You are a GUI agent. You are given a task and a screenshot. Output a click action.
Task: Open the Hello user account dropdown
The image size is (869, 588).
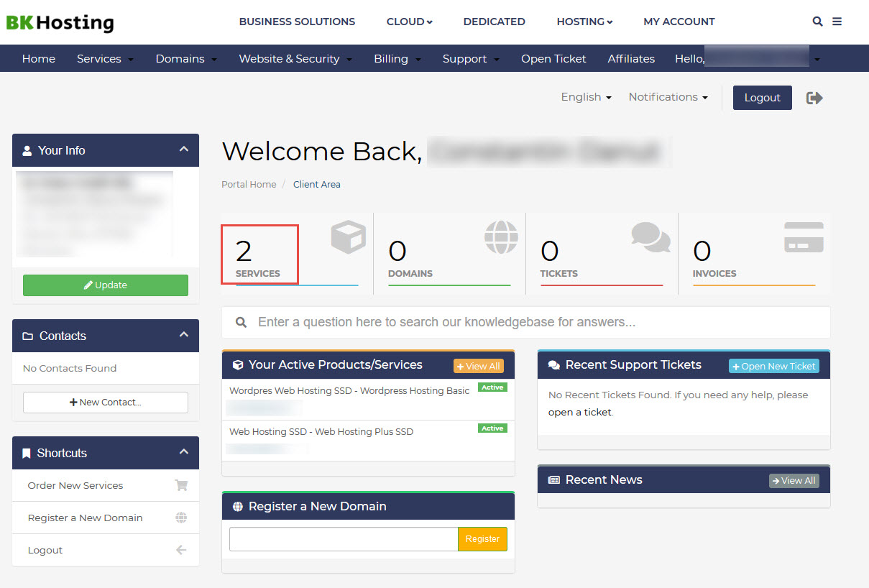coord(748,59)
